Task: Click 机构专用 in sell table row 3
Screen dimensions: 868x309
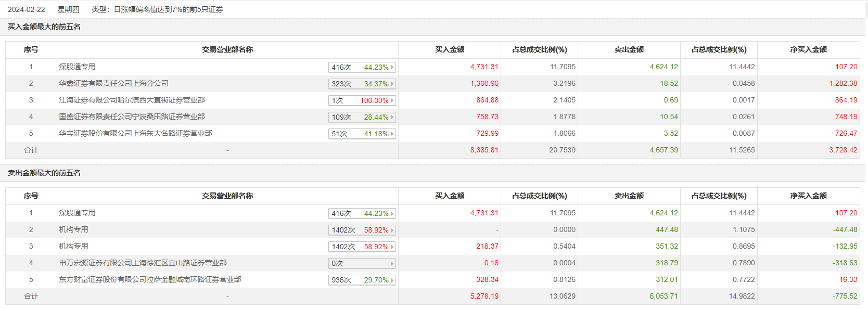Action: 73,246
